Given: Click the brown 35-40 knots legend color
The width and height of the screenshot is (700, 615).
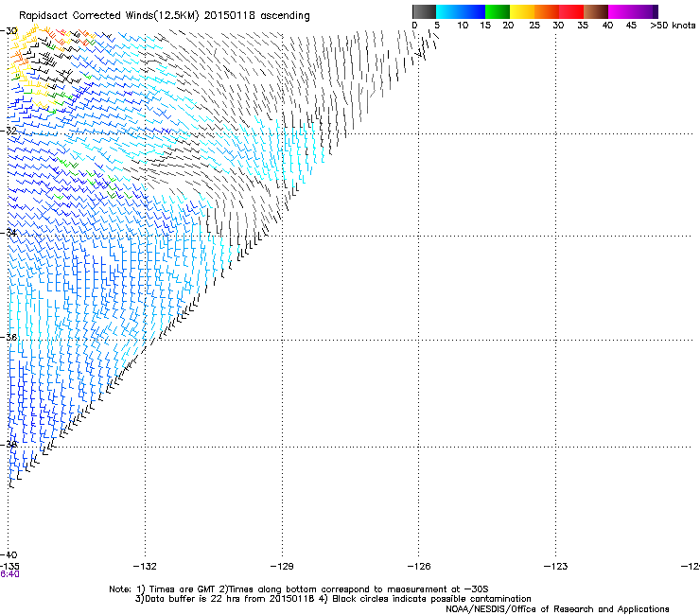Looking at the screenshot, I should coord(596,11).
